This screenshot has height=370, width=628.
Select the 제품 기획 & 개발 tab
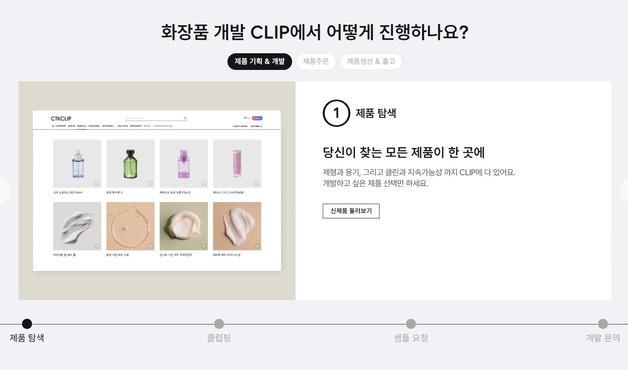tap(260, 61)
